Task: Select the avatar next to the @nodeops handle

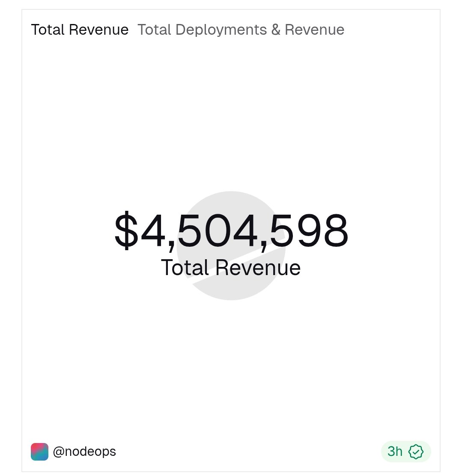Action: click(x=39, y=451)
